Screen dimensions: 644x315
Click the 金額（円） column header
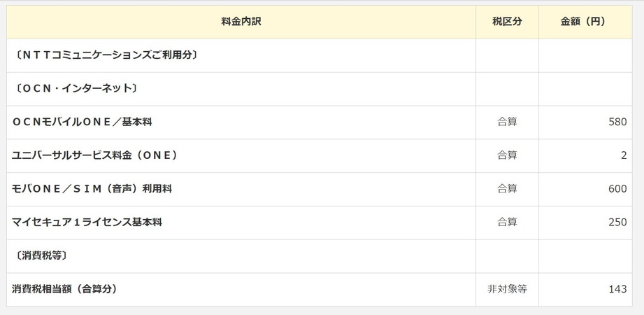585,22
